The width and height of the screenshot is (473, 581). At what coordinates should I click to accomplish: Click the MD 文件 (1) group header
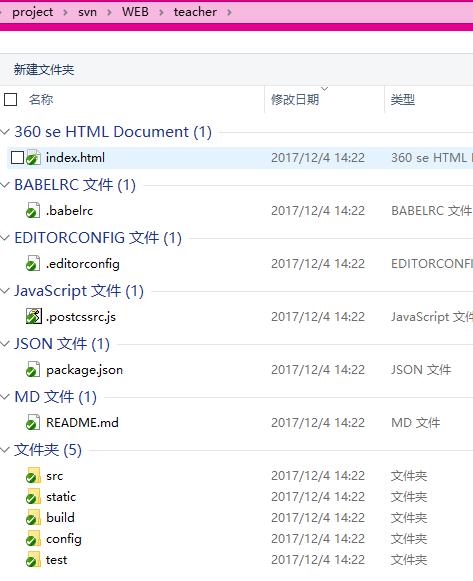(56, 397)
